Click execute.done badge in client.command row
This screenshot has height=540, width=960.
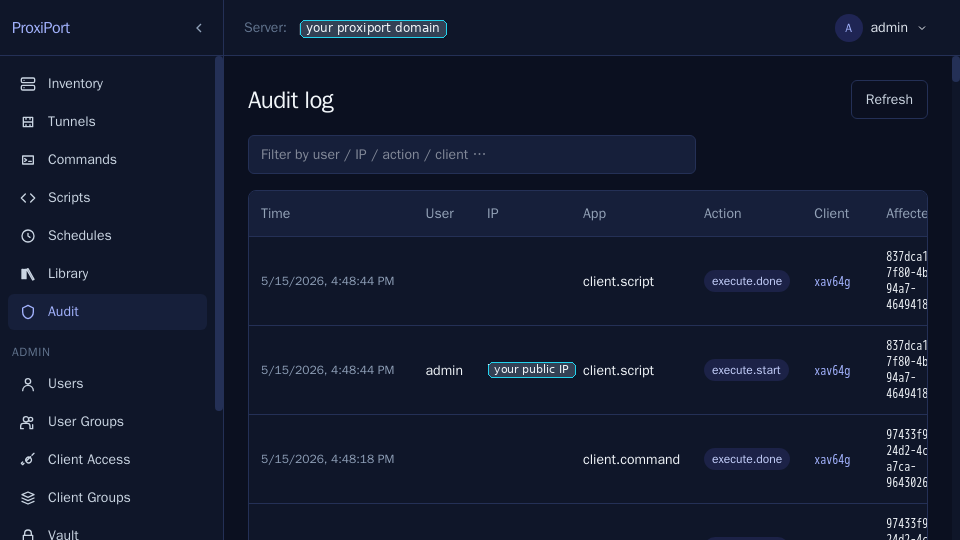(746, 459)
